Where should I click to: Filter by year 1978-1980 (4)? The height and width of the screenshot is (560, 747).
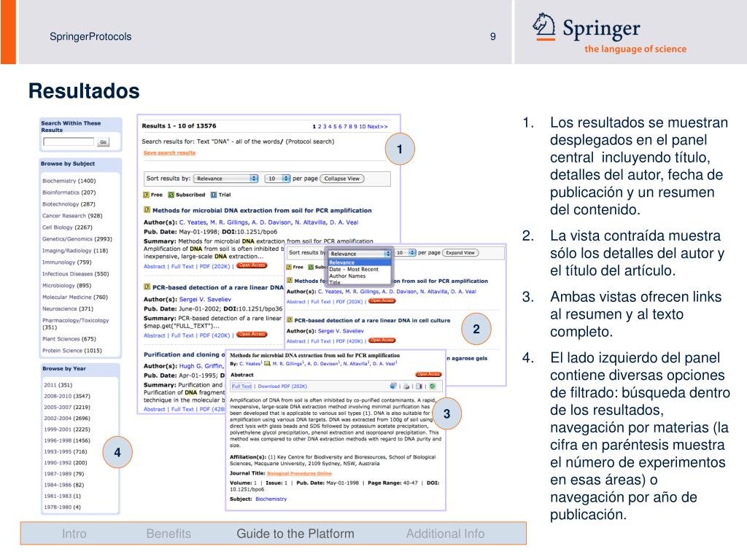click(x=63, y=507)
